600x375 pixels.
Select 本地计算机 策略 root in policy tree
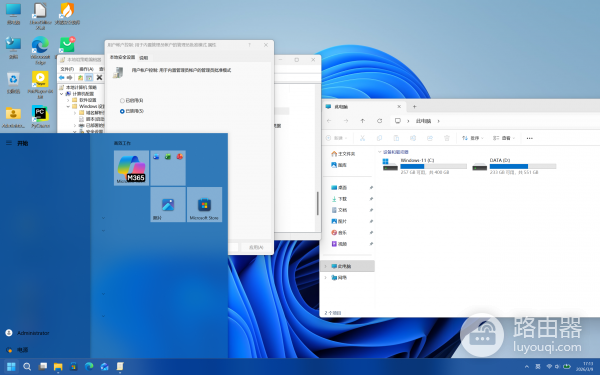81,87
